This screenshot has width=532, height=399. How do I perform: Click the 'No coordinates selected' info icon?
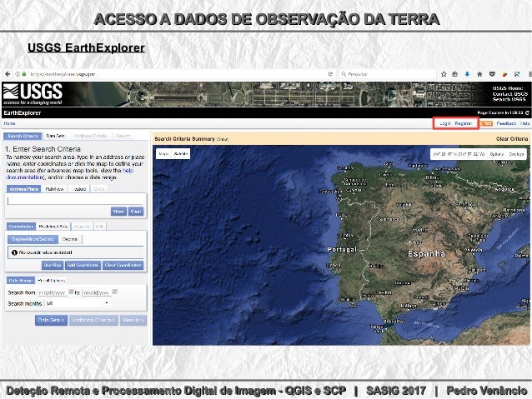tap(14, 252)
